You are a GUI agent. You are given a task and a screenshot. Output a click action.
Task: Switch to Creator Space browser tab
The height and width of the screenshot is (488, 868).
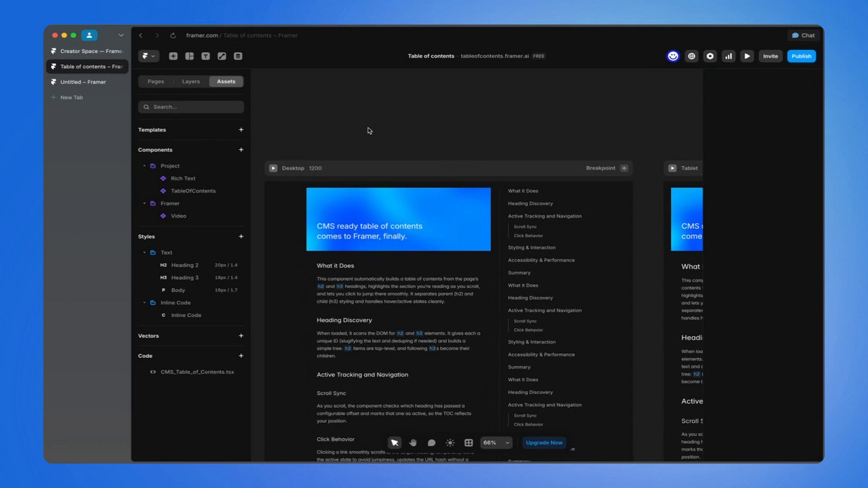click(x=87, y=51)
